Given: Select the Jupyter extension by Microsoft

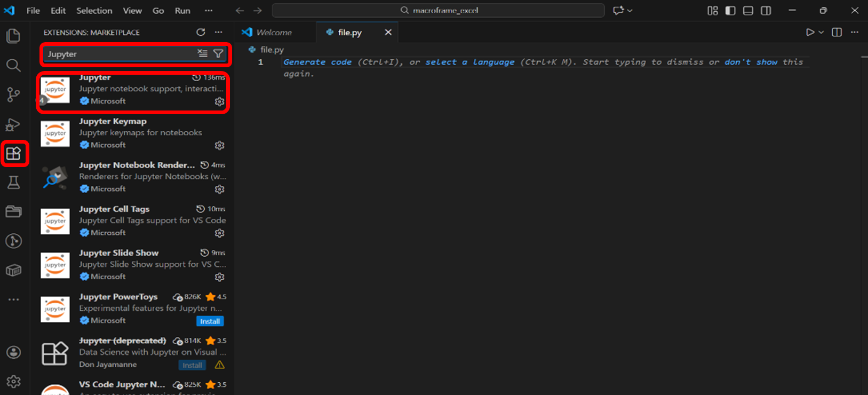Looking at the screenshot, I should 133,90.
